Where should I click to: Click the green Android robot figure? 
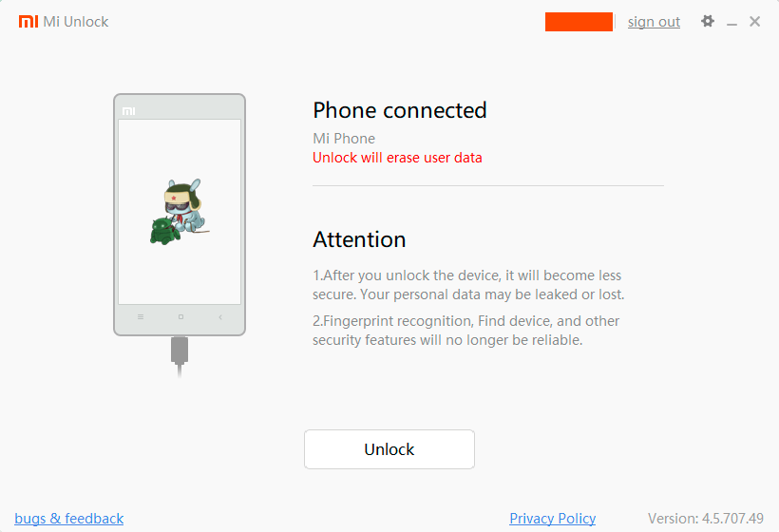click(164, 231)
